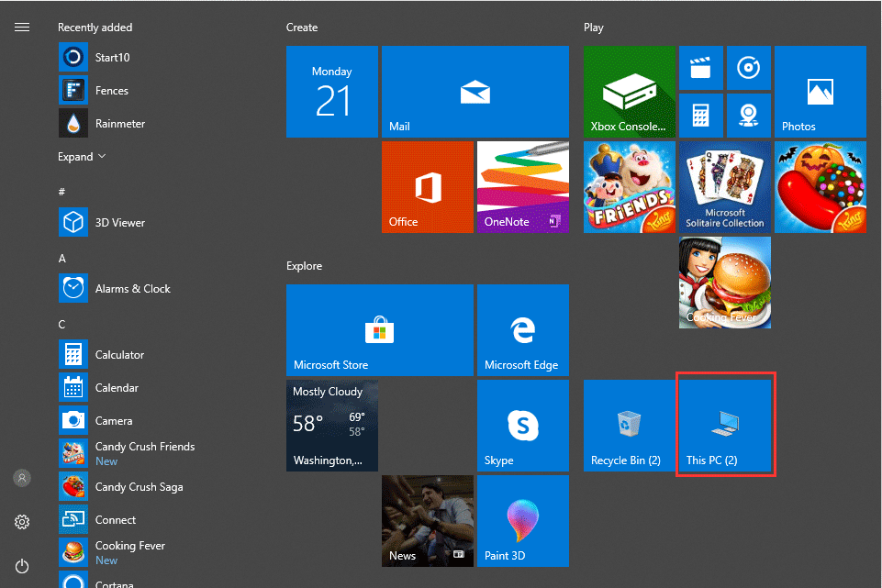This screenshot has width=882, height=588.
Task: Open Candy Crush Saga game tile
Action: (x=821, y=187)
